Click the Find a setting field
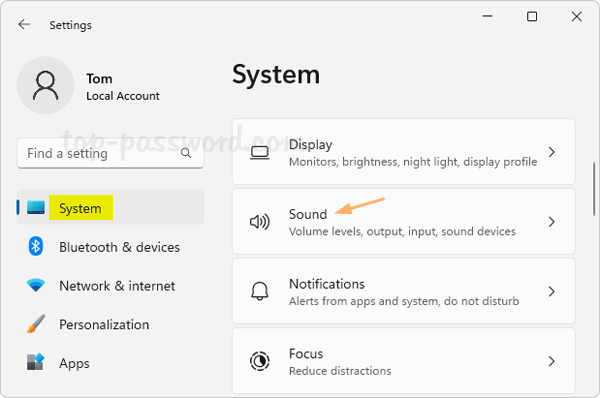Viewport: 600px width, 398px height. 110,153
